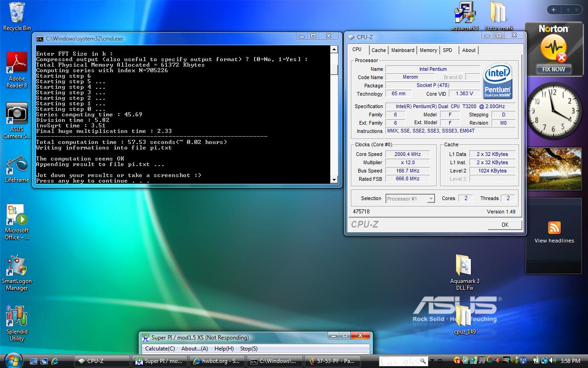The width and height of the screenshot is (588, 368).
Task: Click the Instructions field listing MMX, SSE
Action: pos(451,131)
